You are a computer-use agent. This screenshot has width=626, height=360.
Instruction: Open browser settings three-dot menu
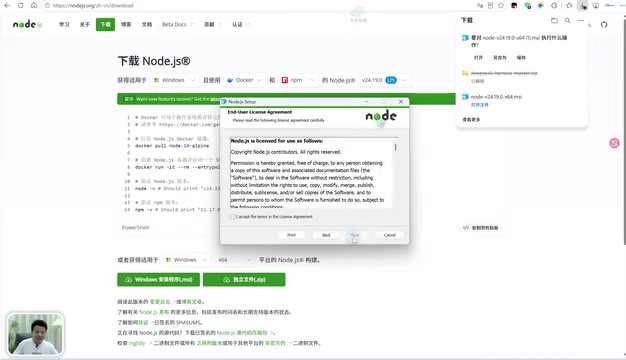click(622, 6)
